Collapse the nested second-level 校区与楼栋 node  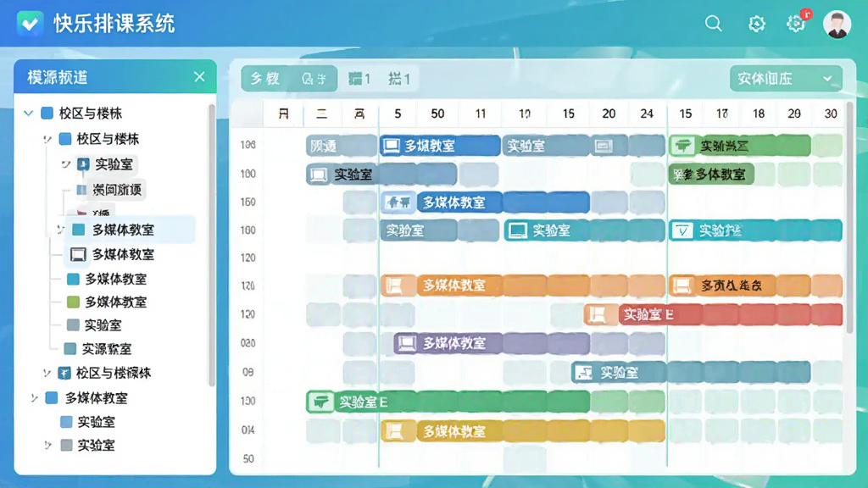47,139
